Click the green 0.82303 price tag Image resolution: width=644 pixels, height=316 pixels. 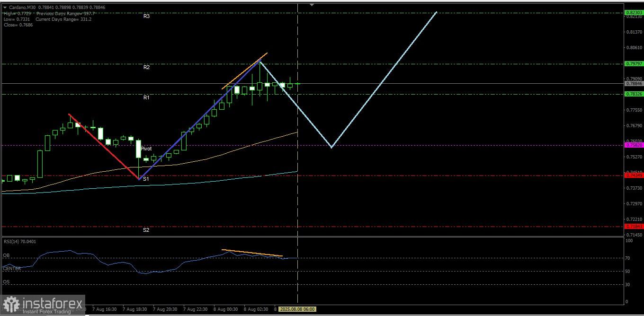click(x=634, y=12)
